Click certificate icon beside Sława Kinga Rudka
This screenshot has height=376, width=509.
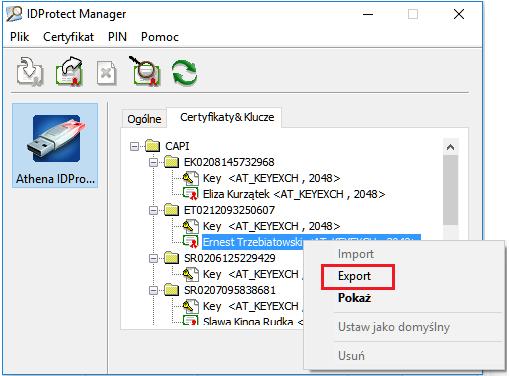pyautogui.click(x=191, y=321)
